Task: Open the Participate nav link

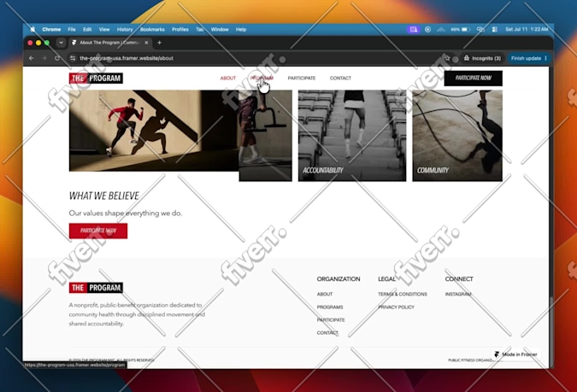Action: pos(302,78)
